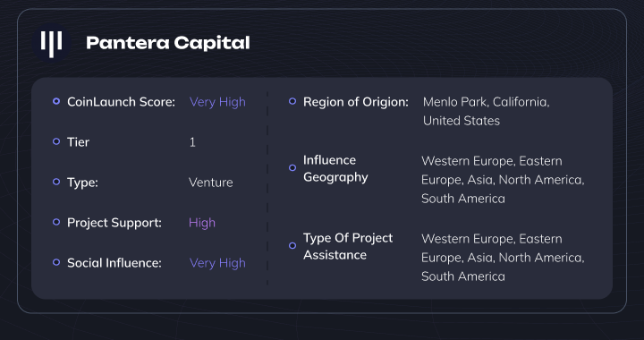
Task: Click the Tier value 1
Action: click(192, 142)
